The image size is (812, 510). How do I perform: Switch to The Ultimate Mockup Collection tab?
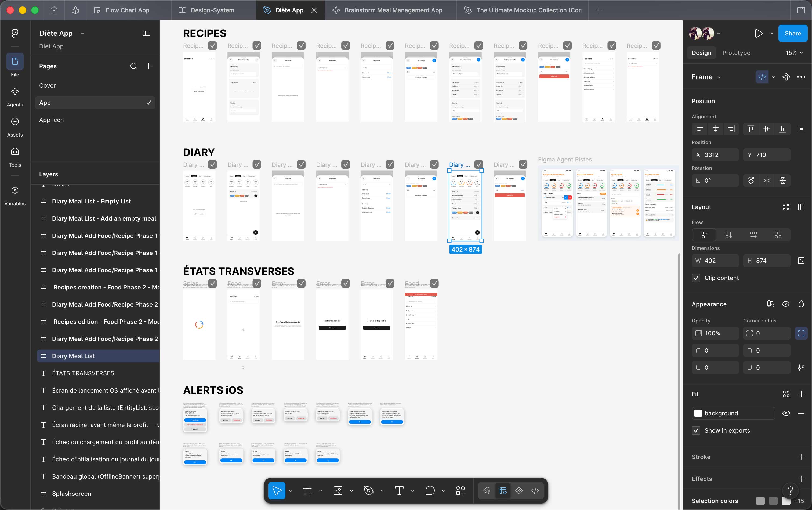click(523, 10)
